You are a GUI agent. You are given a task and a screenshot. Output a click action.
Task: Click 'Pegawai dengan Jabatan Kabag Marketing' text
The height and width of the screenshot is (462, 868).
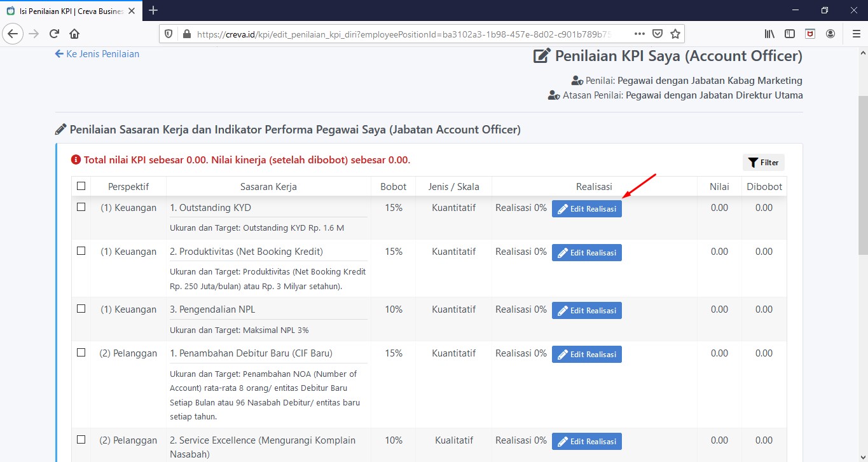pos(710,81)
